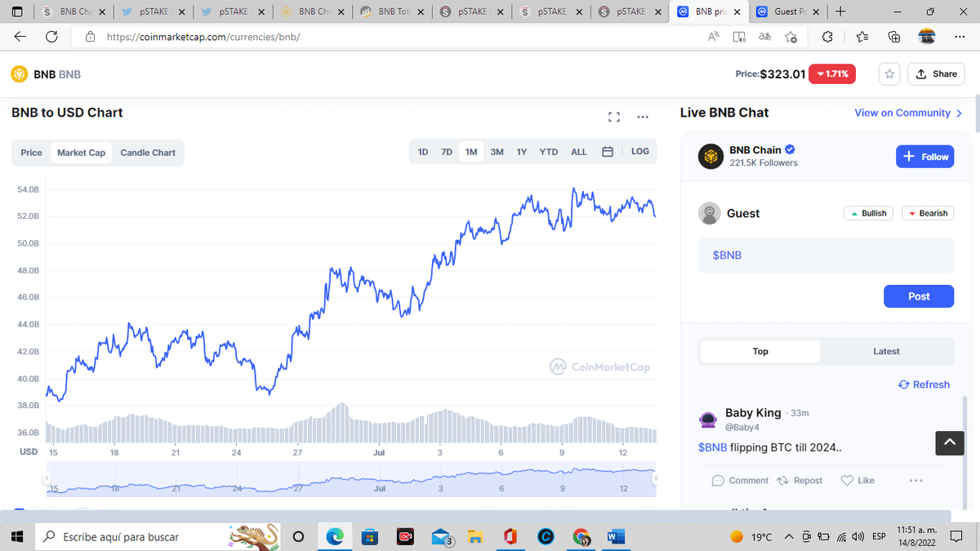Viewport: 980px width, 551px height.
Task: Click left handle of chart range slider
Action: (47, 478)
